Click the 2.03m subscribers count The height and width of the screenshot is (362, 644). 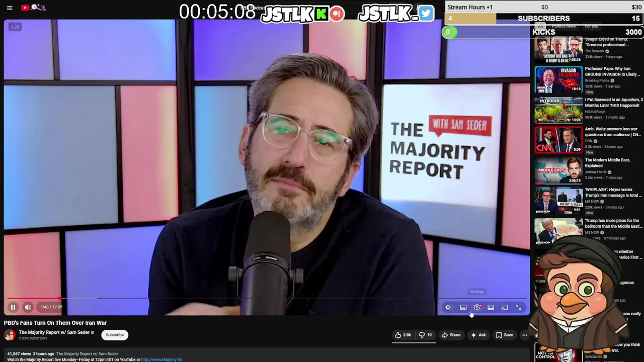33,338
